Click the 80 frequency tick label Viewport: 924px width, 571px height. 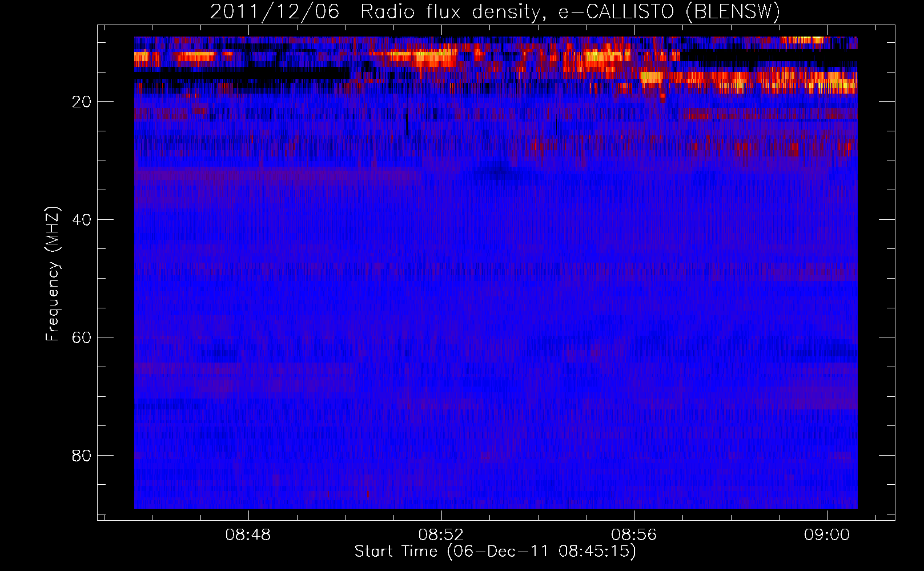[82, 456]
